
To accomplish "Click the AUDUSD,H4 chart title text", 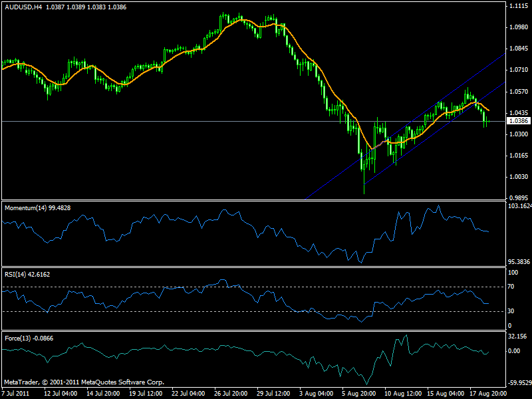I will coord(23,7).
